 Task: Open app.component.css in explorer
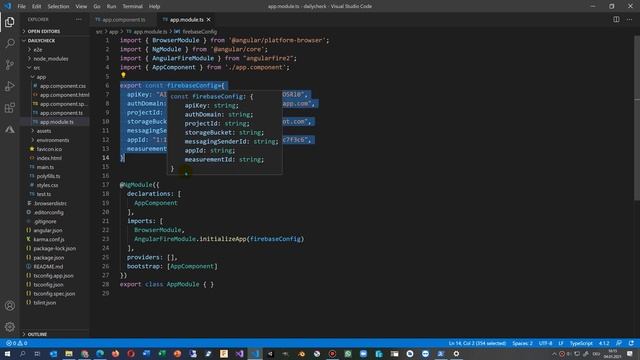63,86
